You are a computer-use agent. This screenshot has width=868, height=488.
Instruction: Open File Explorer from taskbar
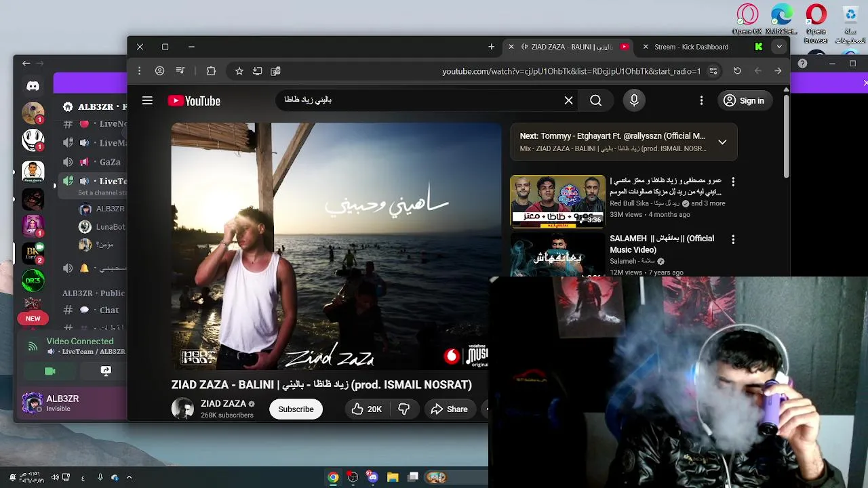[393, 477]
